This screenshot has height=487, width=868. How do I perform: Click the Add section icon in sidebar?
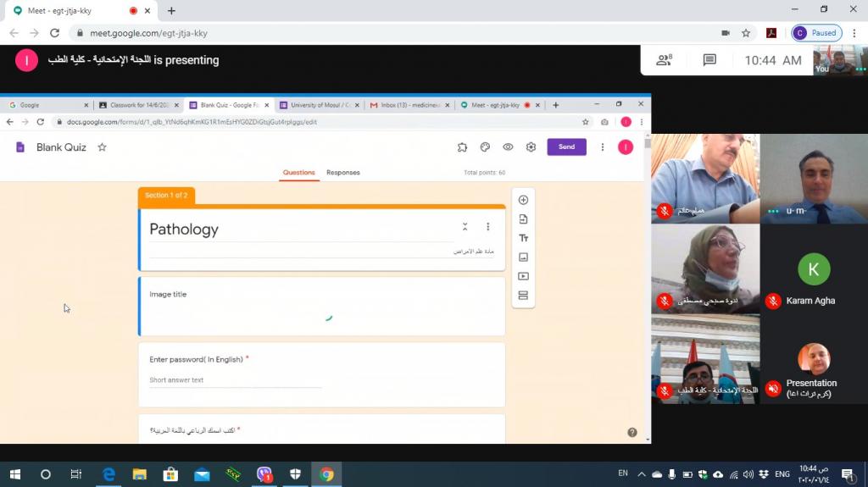pyautogui.click(x=523, y=296)
